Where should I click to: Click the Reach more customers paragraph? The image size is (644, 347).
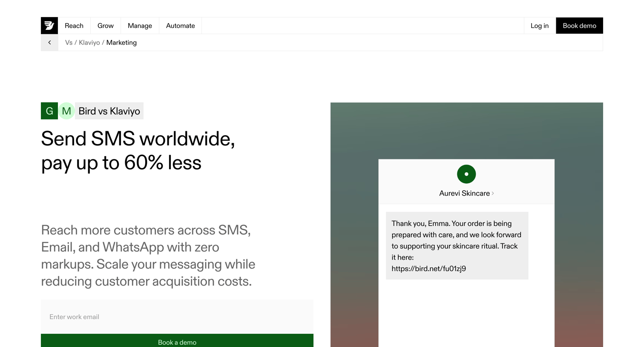coord(148,255)
